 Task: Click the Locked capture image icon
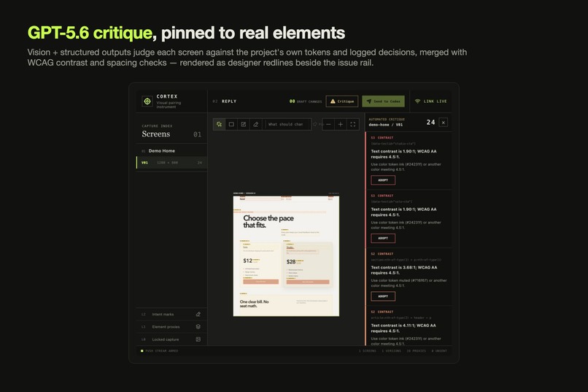pyautogui.click(x=198, y=339)
